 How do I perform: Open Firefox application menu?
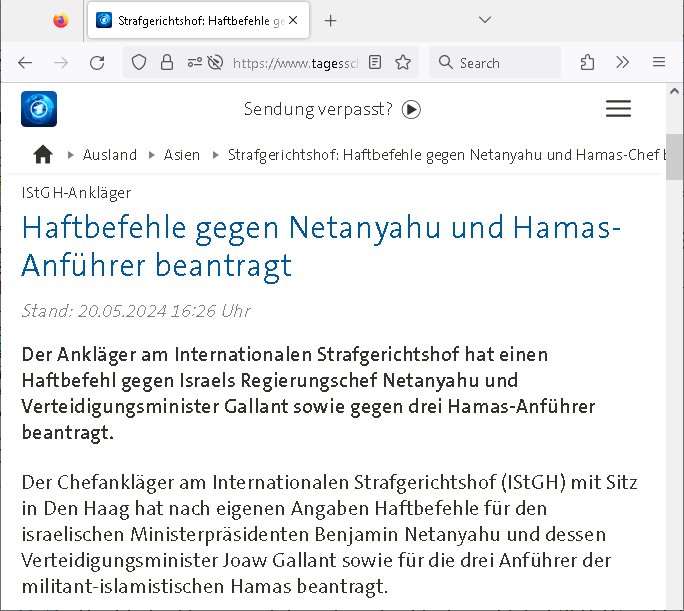pyautogui.click(x=658, y=62)
